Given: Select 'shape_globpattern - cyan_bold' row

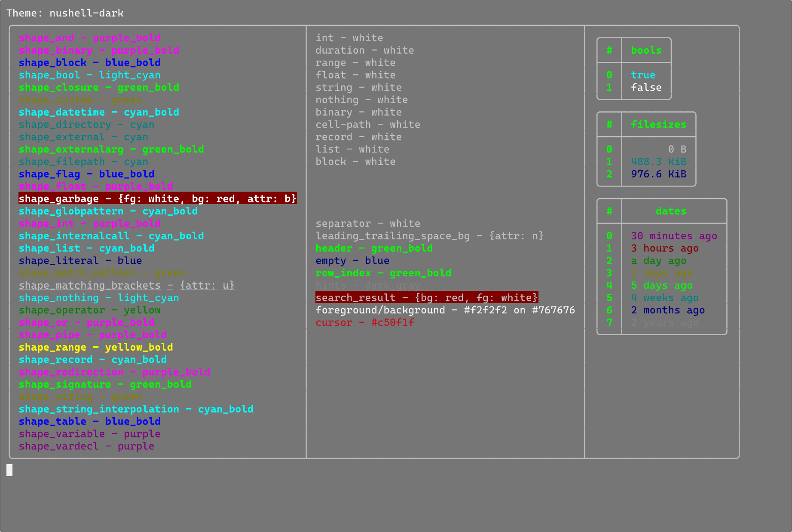Looking at the screenshot, I should click(108, 211).
